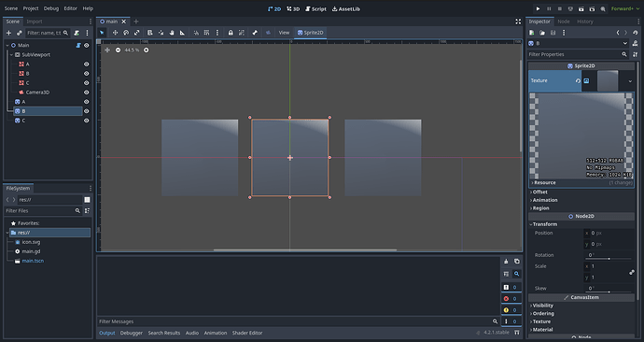
Task: Hide the bottom Sprite2D node C
Action: 86,121
